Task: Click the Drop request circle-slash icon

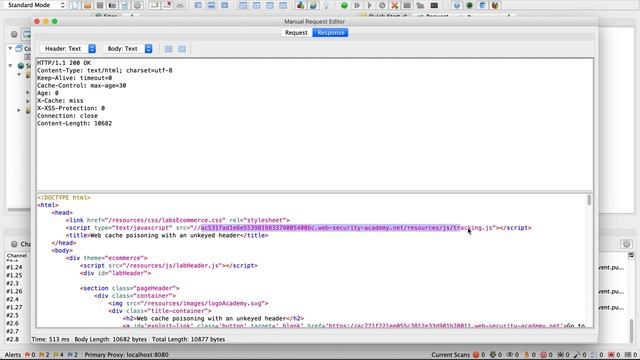Action: pyautogui.click(x=382, y=5)
